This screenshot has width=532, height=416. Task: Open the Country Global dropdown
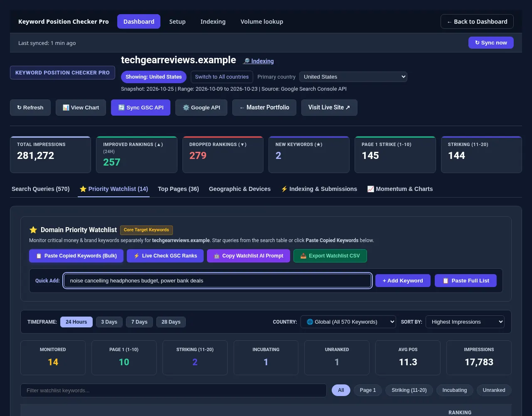pyautogui.click(x=348, y=322)
